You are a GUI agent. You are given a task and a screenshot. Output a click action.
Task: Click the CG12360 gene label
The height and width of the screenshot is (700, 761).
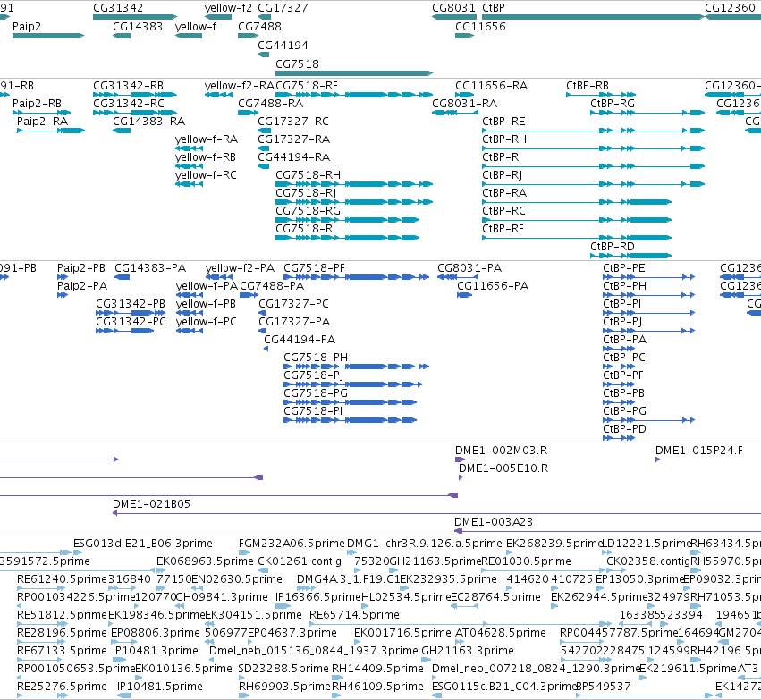730,8
